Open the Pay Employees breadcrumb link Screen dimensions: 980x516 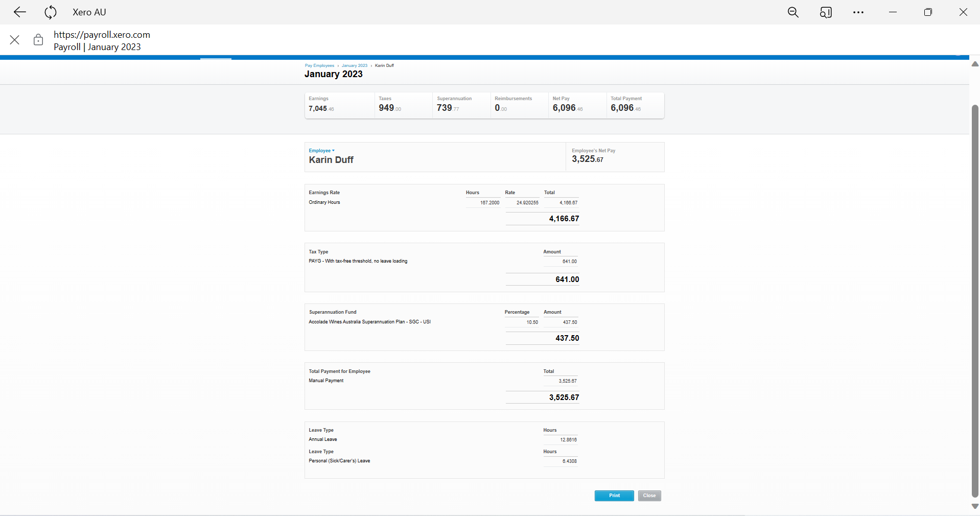click(319, 65)
